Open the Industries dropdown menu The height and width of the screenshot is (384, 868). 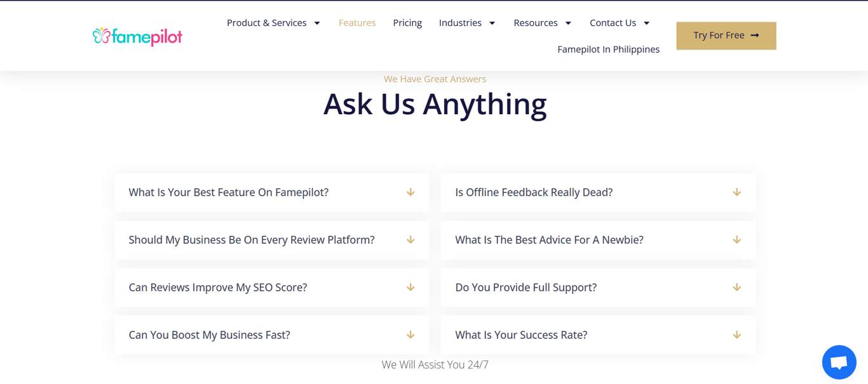coord(467,23)
